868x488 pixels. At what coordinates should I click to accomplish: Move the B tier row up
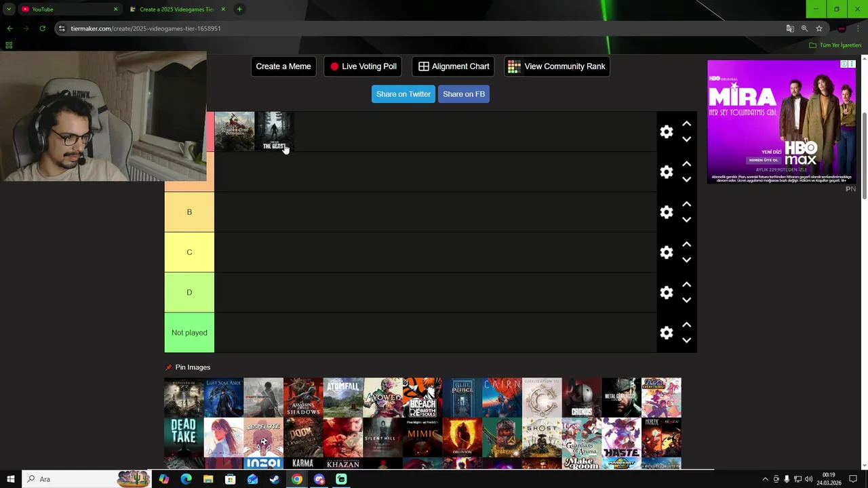[686, 204]
